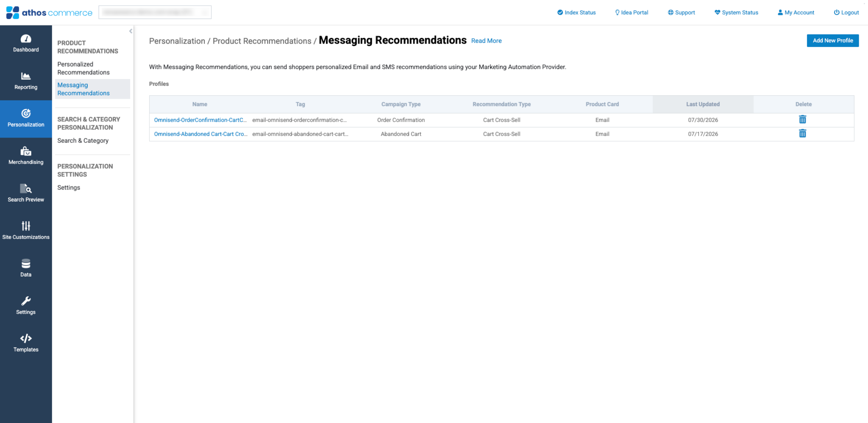Delete the Omnisend-Abandoned Cart profile

click(802, 134)
